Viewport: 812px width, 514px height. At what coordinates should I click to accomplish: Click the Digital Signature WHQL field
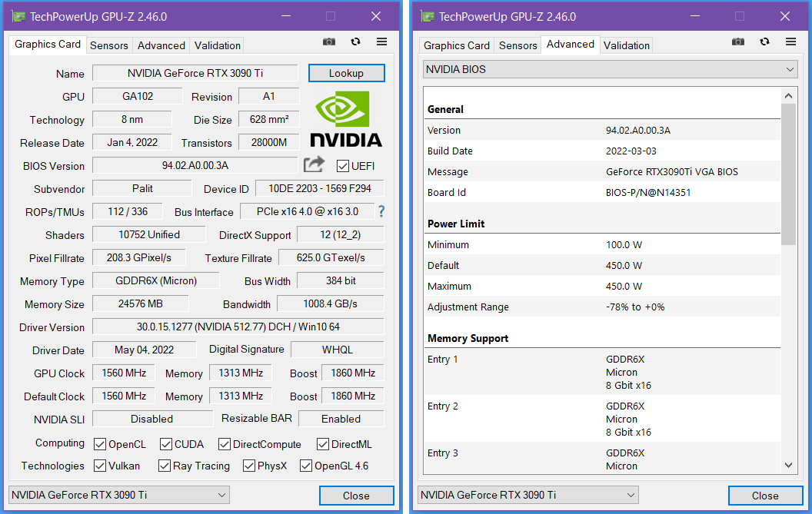pos(337,350)
